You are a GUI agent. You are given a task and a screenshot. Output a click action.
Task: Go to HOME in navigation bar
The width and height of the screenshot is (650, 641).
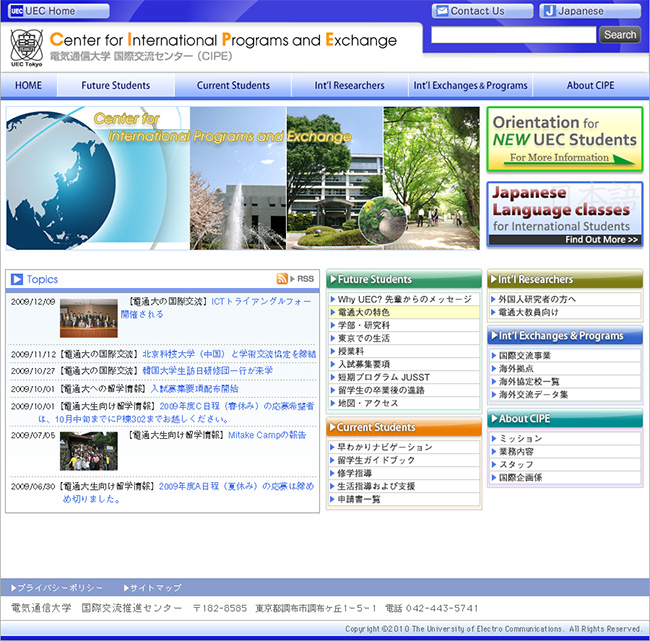pyautogui.click(x=29, y=85)
